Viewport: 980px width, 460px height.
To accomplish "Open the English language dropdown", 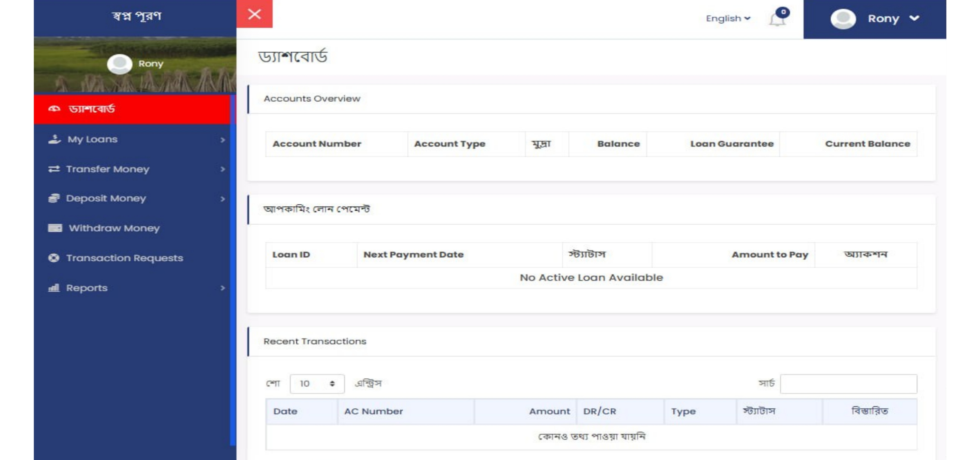I will 728,18.
